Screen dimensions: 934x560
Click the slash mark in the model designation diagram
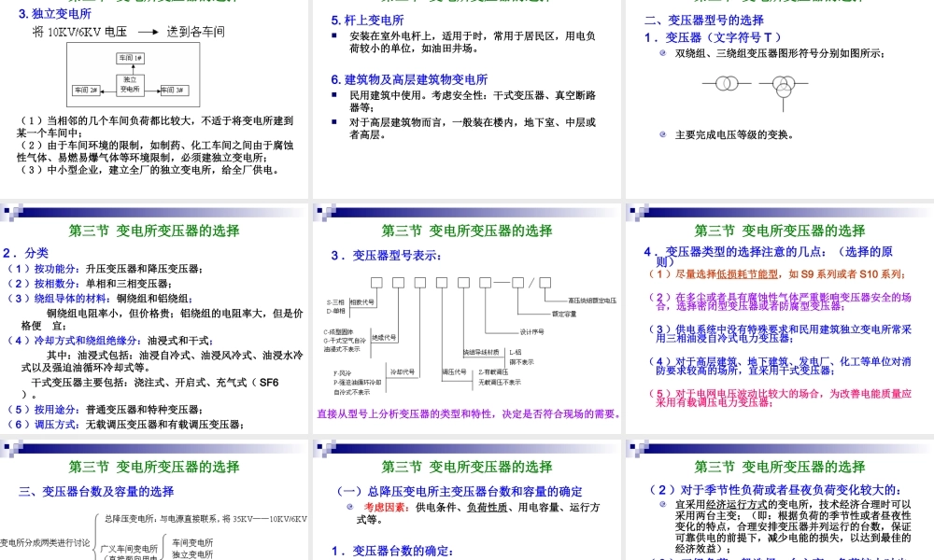pyautogui.click(x=531, y=283)
